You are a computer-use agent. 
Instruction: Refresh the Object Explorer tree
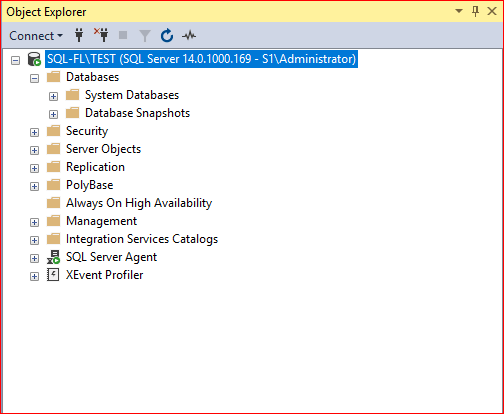click(167, 35)
